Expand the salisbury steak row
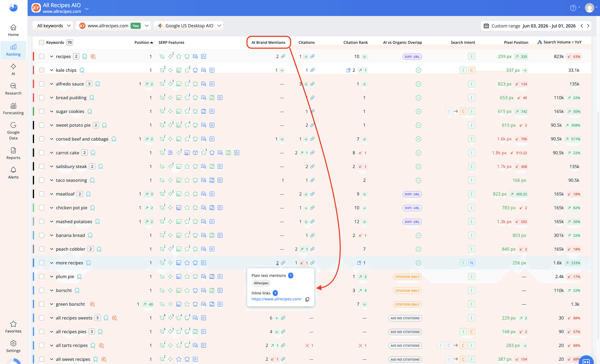The image size is (600, 364). pyautogui.click(x=51, y=167)
